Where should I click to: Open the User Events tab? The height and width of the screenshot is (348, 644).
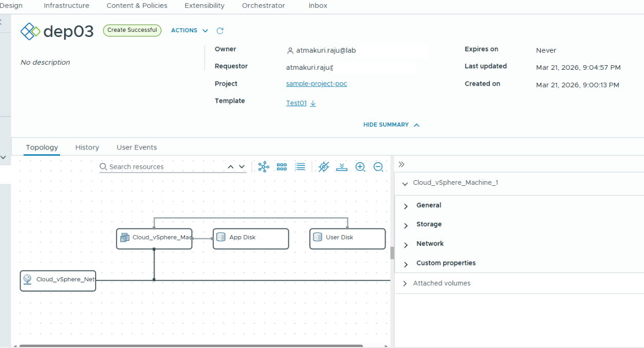coord(137,147)
